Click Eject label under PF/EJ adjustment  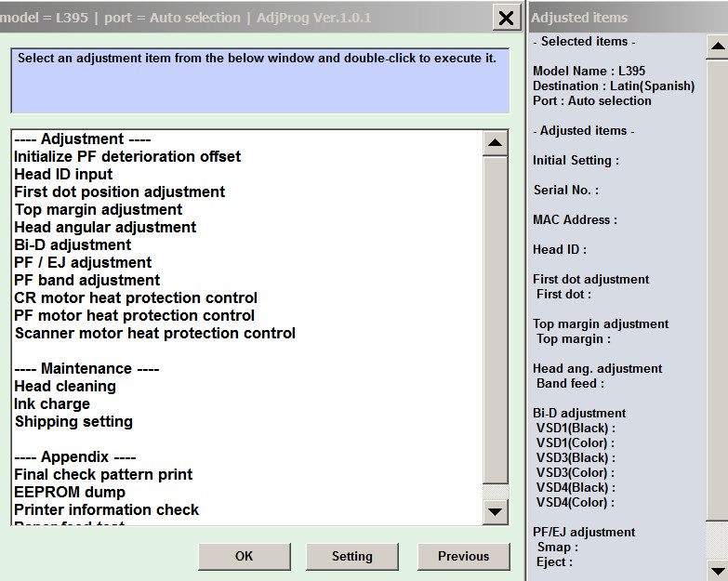pos(554,561)
